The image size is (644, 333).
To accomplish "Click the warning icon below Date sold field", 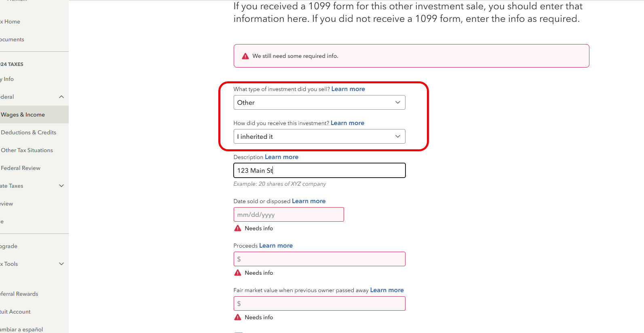I will 238,228.
